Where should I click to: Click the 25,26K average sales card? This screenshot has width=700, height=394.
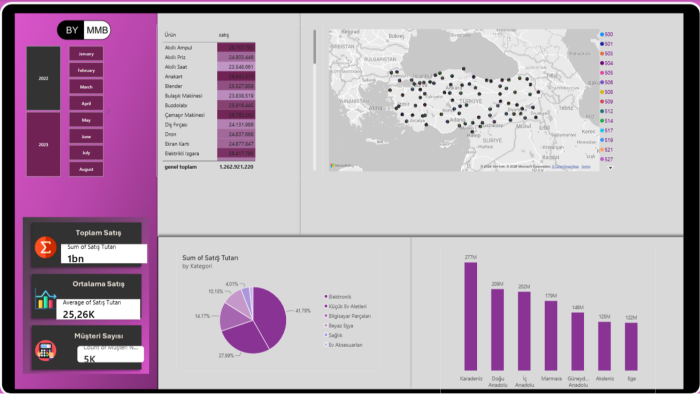click(98, 309)
